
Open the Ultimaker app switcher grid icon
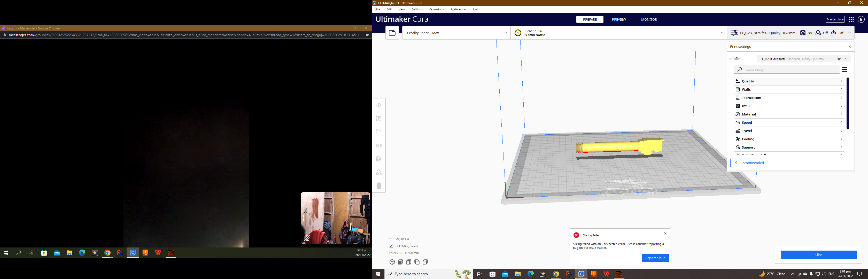coord(851,20)
